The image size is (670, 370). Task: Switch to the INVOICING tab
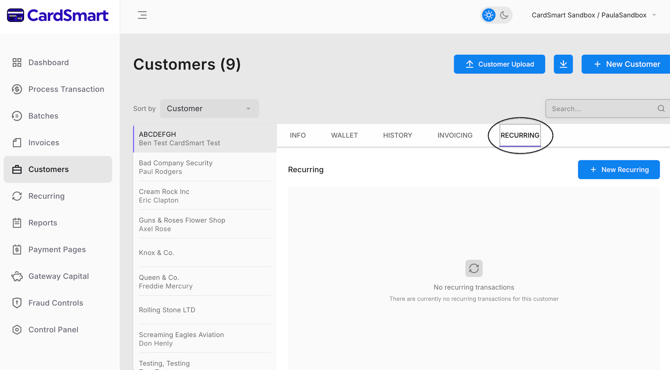pyautogui.click(x=455, y=135)
